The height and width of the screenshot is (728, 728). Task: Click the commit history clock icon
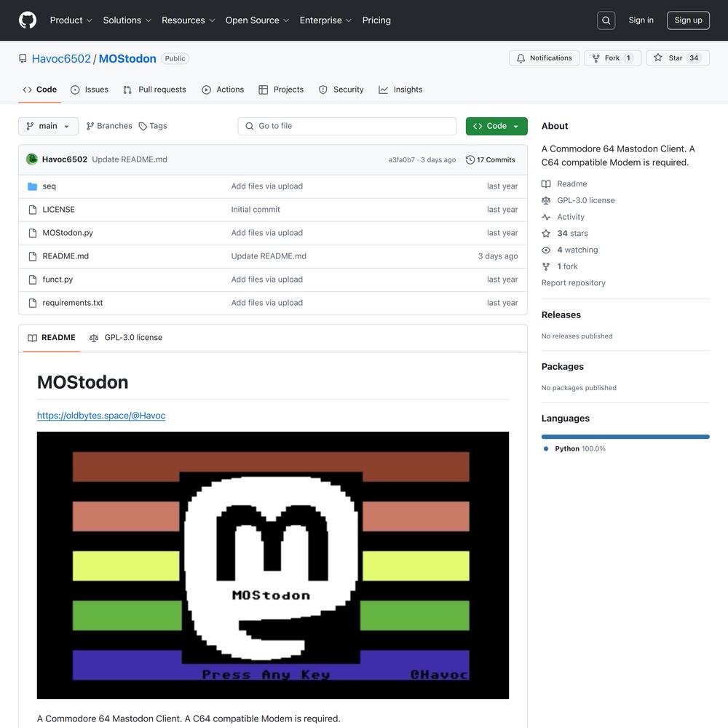[x=470, y=159]
